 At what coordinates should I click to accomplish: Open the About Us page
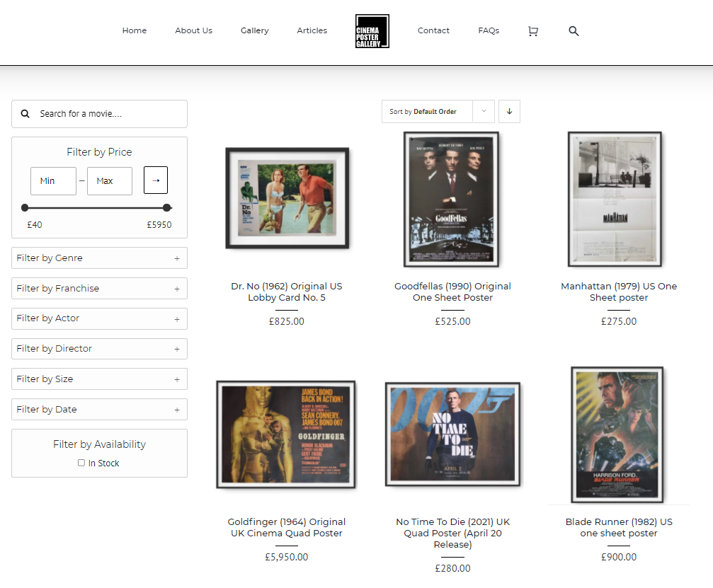click(194, 30)
